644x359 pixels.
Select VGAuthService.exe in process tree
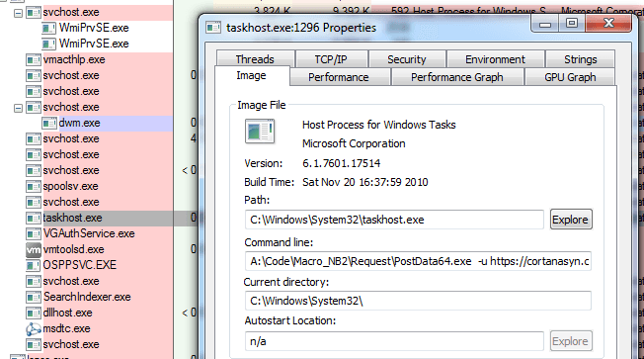pyautogui.click(x=89, y=233)
